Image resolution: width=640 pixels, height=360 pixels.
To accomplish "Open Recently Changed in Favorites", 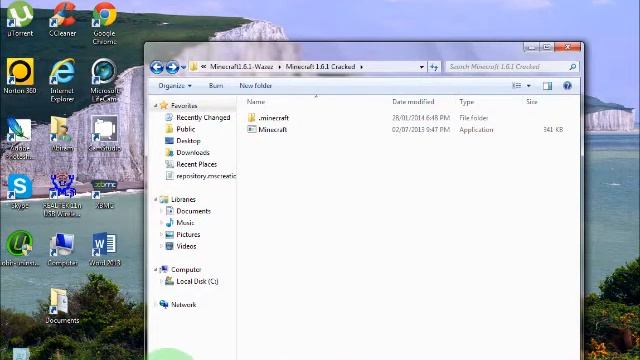I will (x=198, y=118).
